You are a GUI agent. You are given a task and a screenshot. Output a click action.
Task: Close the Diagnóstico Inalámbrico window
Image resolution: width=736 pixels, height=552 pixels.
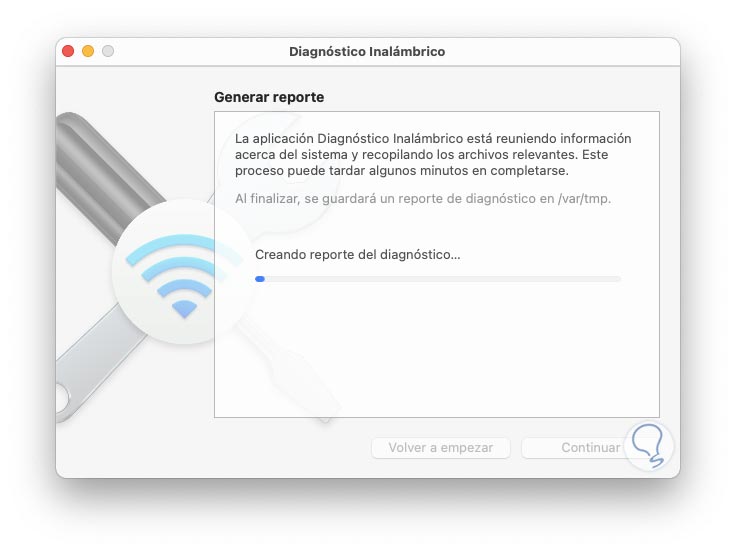[68, 51]
